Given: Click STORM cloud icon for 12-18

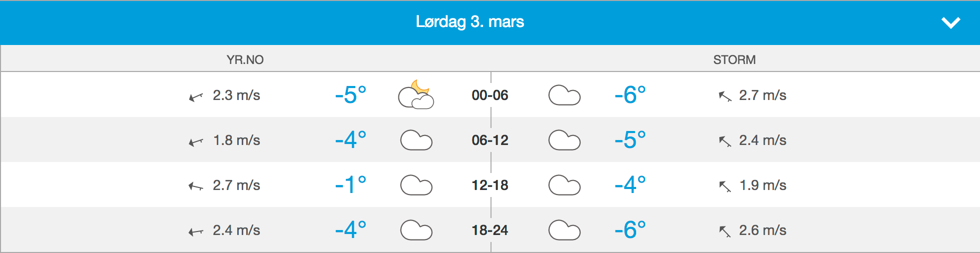Looking at the screenshot, I should coord(564,185).
